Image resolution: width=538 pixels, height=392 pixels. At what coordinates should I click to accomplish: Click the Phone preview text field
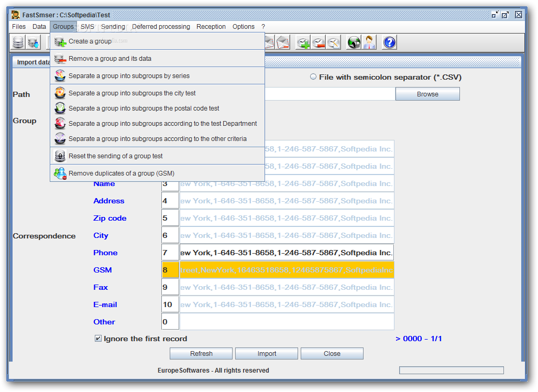click(287, 253)
